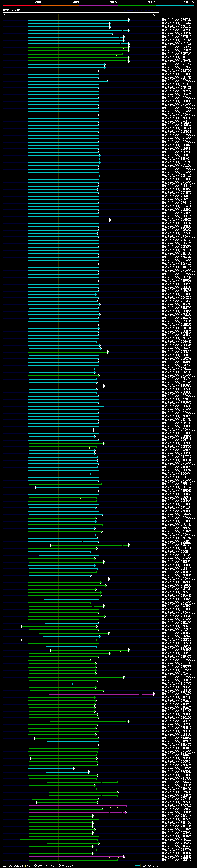Select UniRef100_A9TVF7 hit name

(x=177, y=64)
